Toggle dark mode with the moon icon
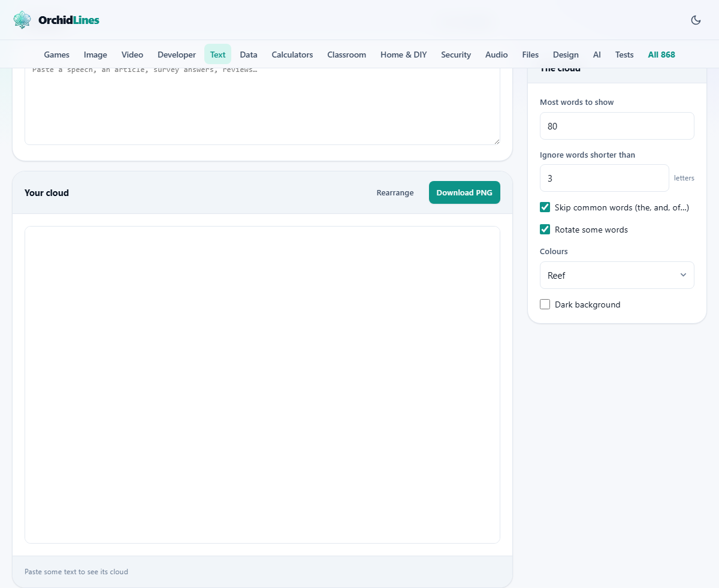This screenshot has width=719, height=588. pos(696,20)
